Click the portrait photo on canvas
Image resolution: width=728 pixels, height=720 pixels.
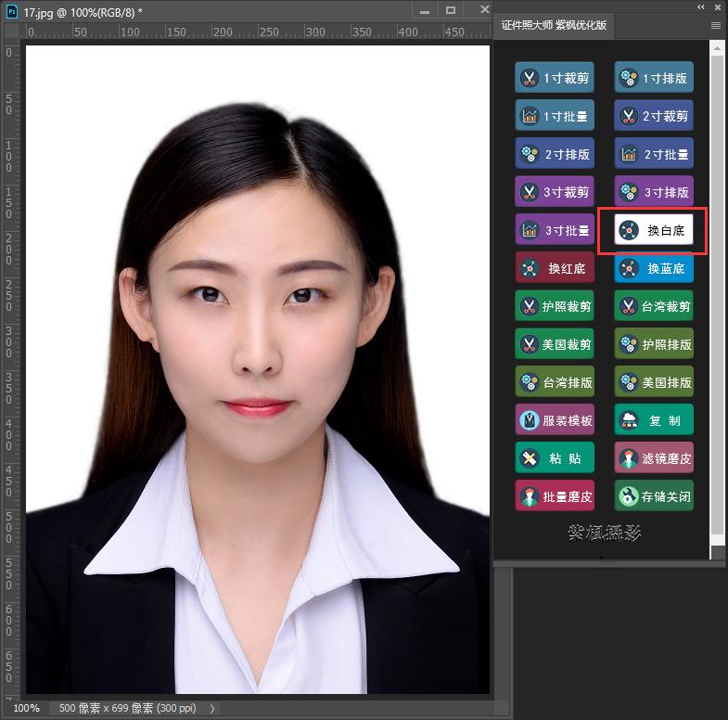coord(258,369)
